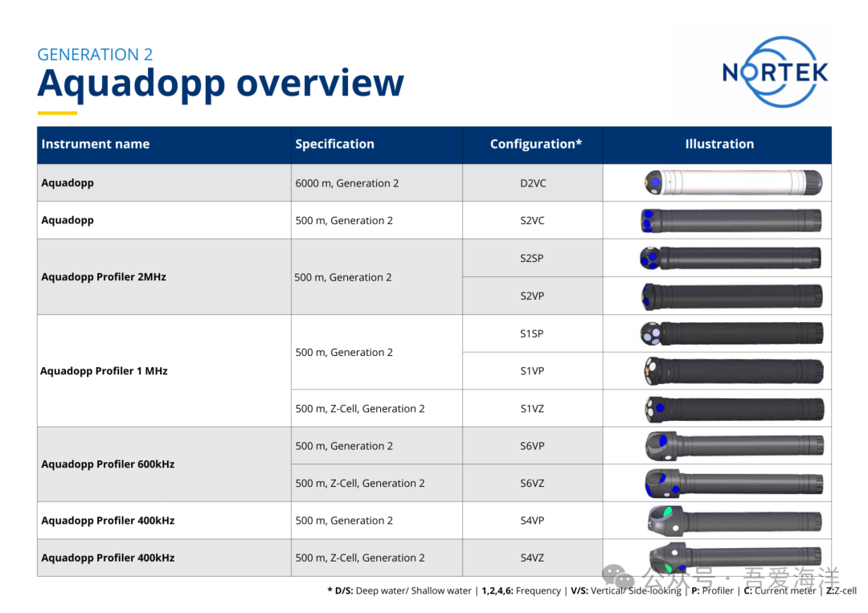Click the 6000 m, Generation 2 specification
Screen dimensions: 868x613
(347, 183)
